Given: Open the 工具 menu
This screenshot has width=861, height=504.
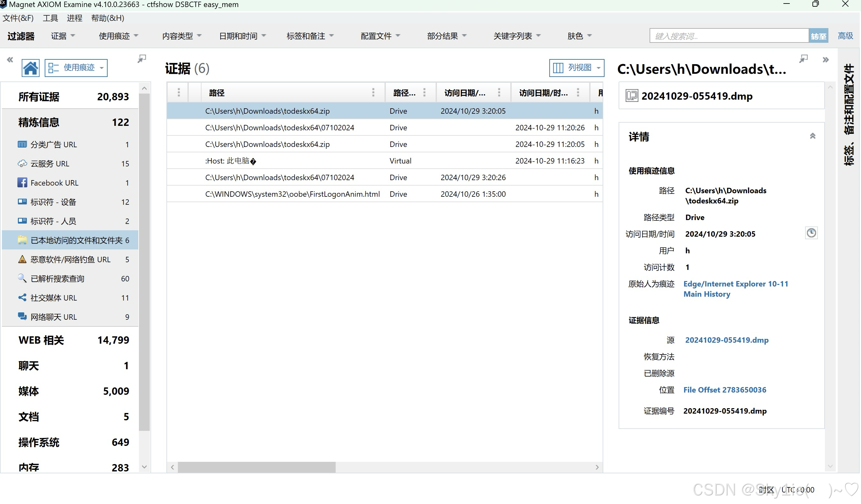Looking at the screenshot, I should (x=50, y=18).
